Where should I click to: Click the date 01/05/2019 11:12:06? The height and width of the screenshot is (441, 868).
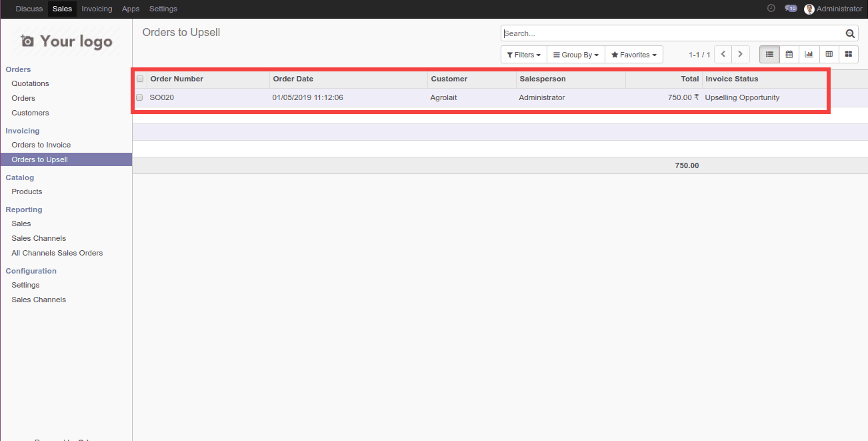pyautogui.click(x=308, y=97)
